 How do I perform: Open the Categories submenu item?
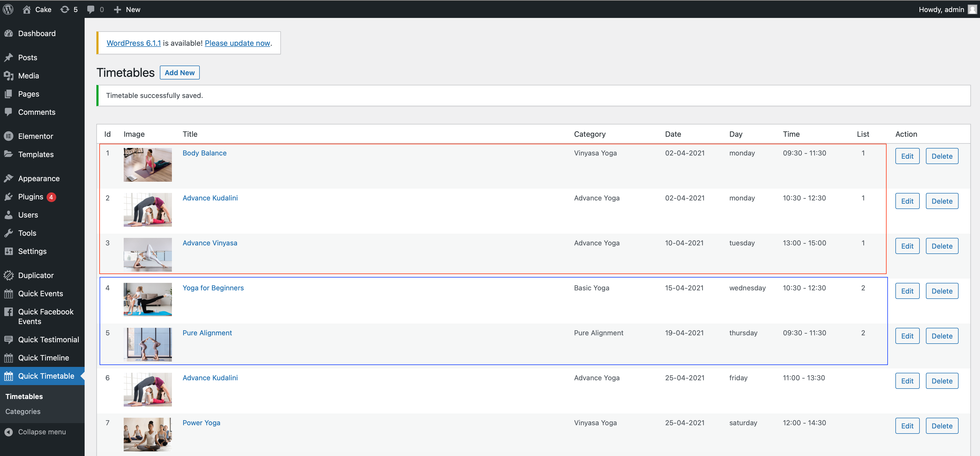[23, 411]
